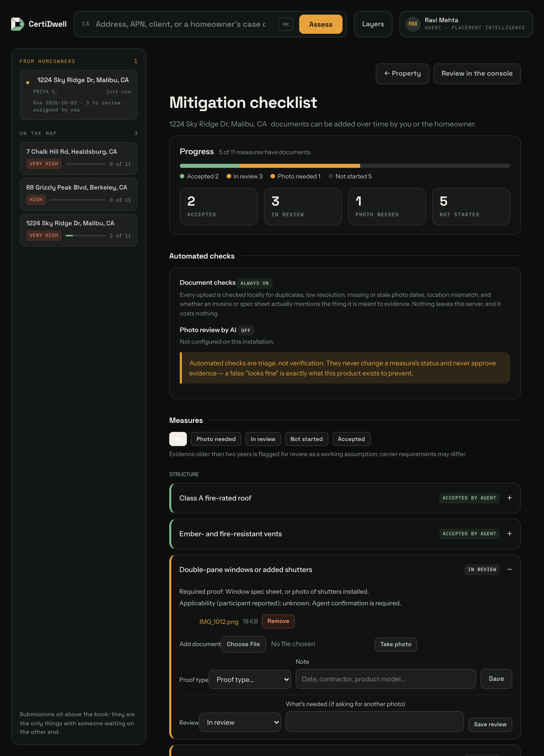Remove the IMG_1012.png document

point(278,621)
